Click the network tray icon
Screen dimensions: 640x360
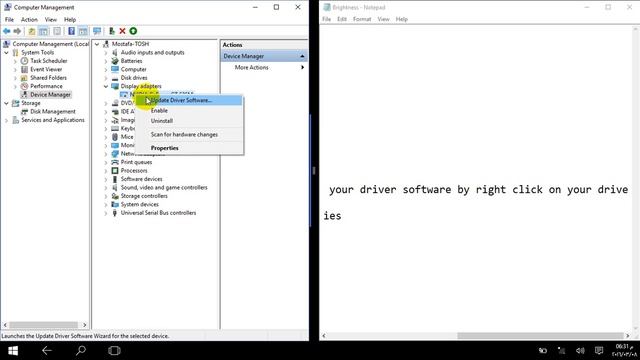562,351
